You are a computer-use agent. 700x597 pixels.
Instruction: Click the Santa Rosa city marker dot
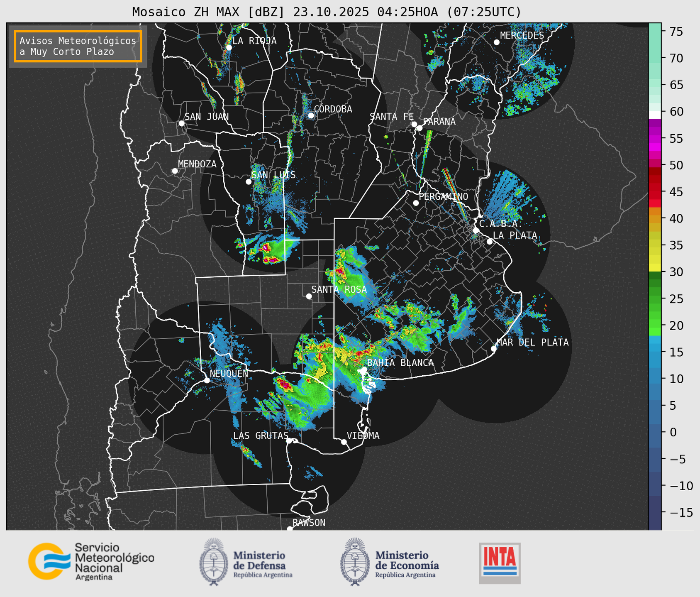tap(309, 296)
